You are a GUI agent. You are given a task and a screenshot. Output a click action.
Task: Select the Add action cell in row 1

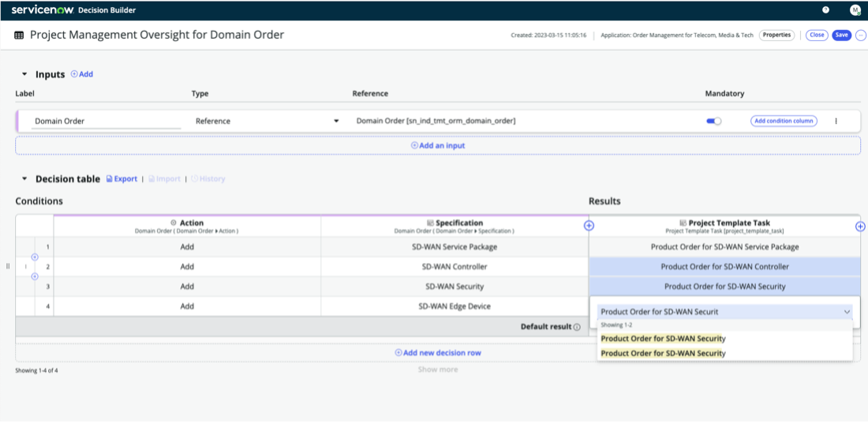[187, 246]
